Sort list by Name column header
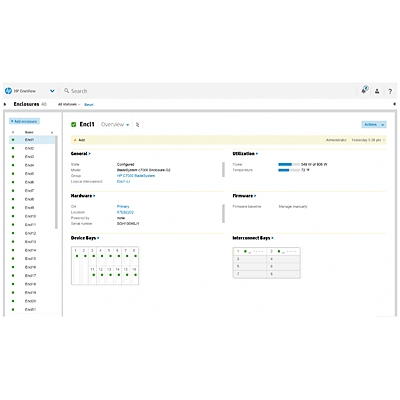The width and height of the screenshot is (400, 400). (29, 132)
